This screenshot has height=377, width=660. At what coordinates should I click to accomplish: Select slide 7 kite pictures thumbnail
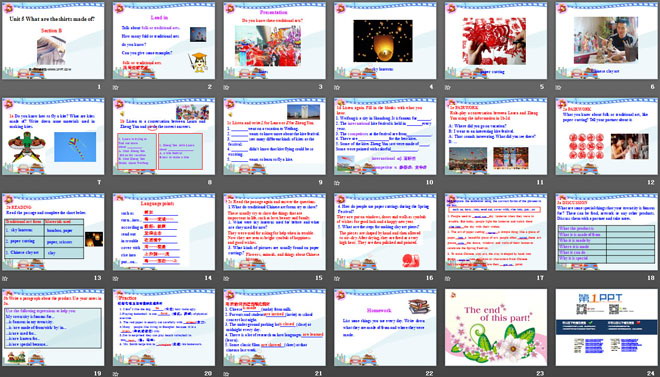(53, 136)
